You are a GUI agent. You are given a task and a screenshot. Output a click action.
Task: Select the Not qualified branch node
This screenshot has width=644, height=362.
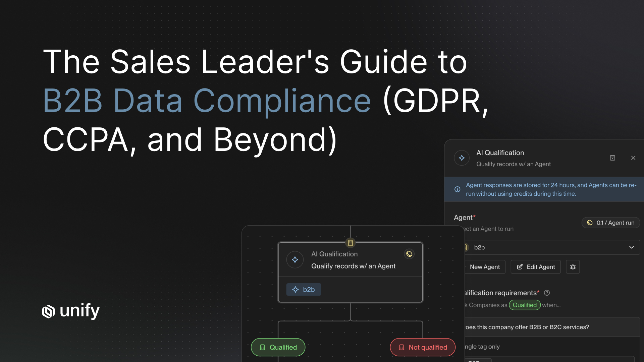coord(422,347)
